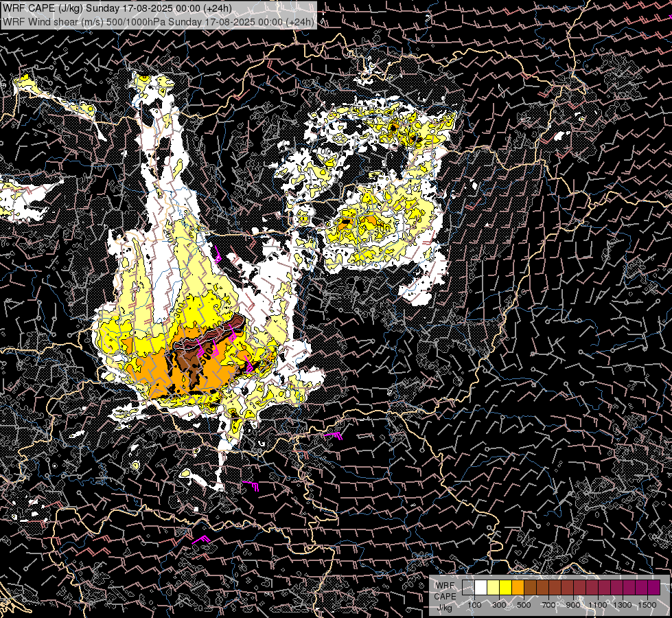Click the '1300' legend value label
This screenshot has height=618, width=672.
[x=623, y=605]
